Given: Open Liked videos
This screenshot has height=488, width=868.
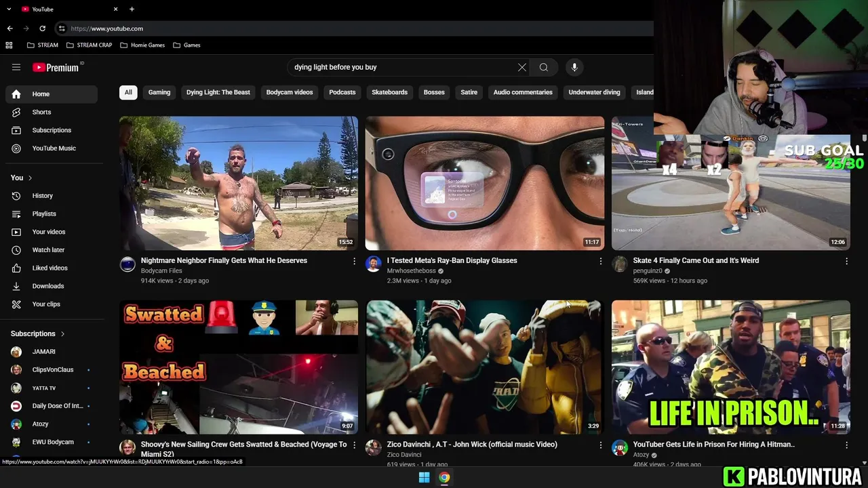Looking at the screenshot, I should 52,268.
